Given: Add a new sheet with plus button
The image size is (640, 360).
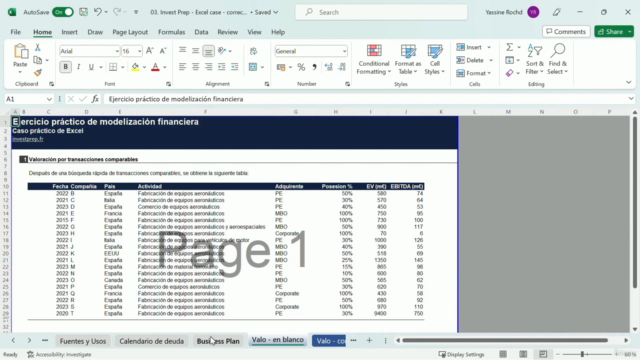Looking at the screenshot, I should pyautogui.click(x=369, y=340).
